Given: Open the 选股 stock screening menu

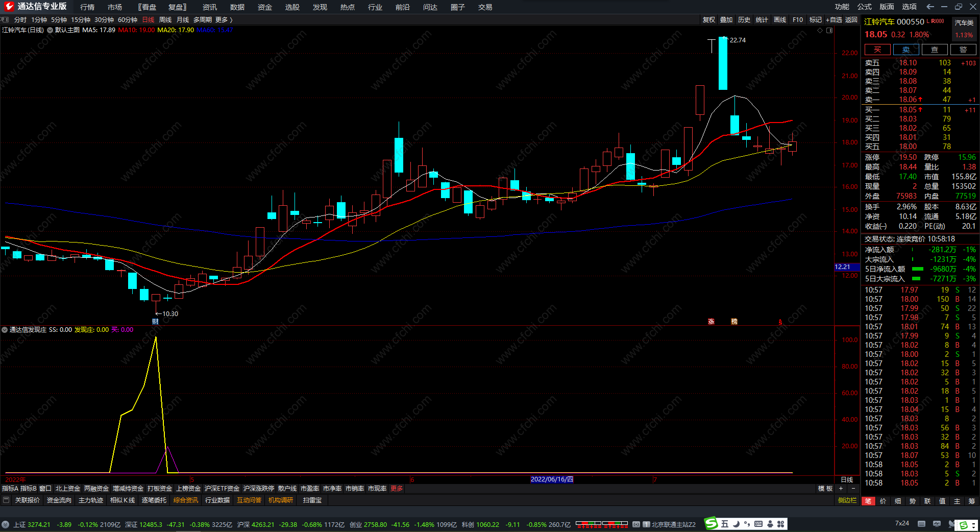Looking at the screenshot, I should click(x=292, y=7).
